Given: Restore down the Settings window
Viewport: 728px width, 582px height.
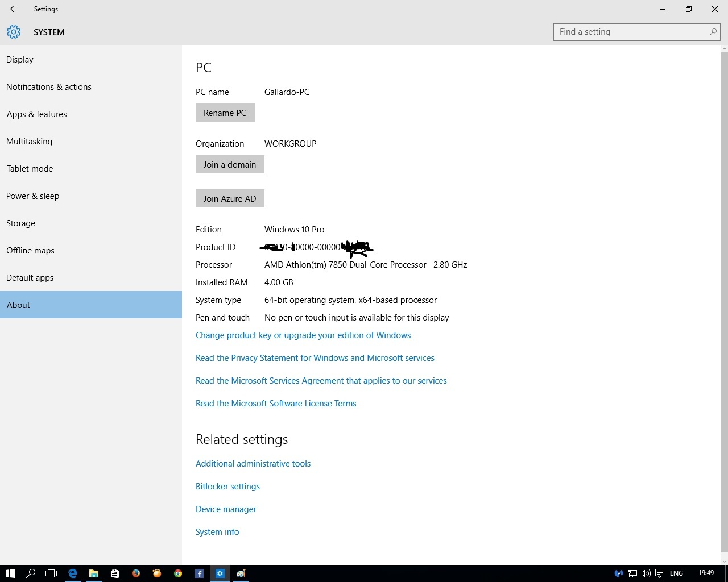Looking at the screenshot, I should point(689,9).
